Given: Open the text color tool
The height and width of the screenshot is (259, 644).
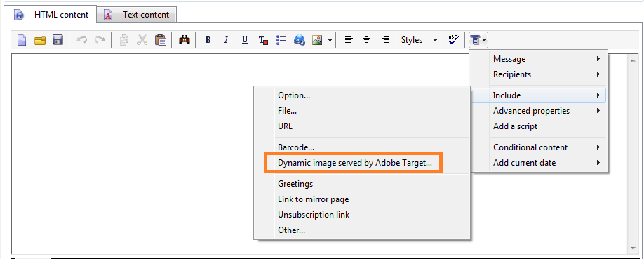Looking at the screenshot, I should (x=263, y=40).
